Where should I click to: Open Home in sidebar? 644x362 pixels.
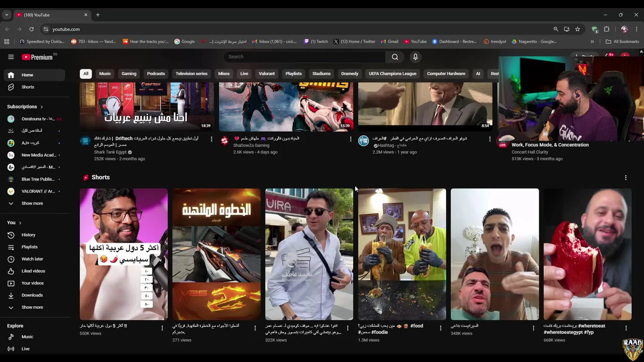(x=33, y=75)
